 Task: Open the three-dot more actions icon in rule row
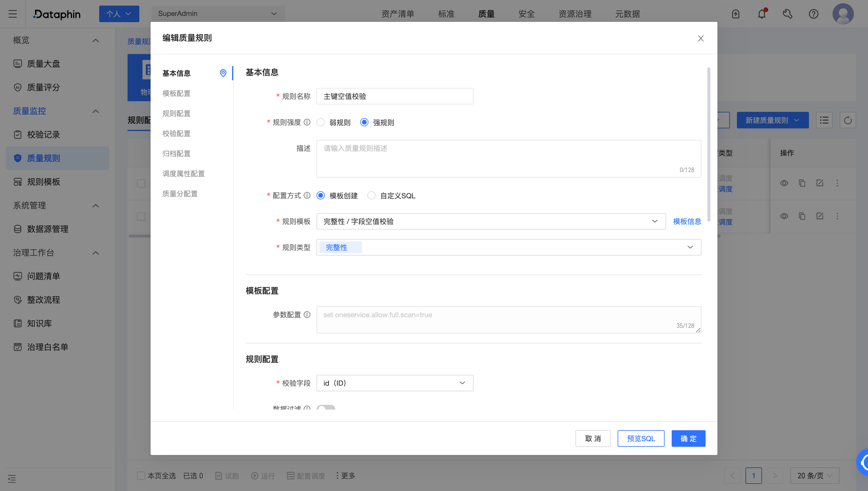838,183
